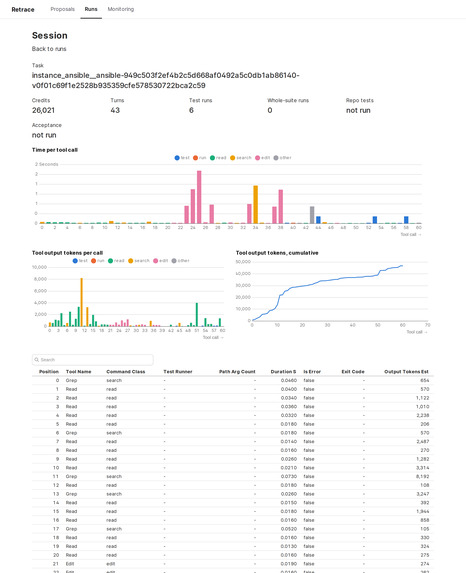Image resolution: width=466 pixels, height=573 pixels.
Task: Open the Monitoring tab
Action: [x=121, y=9]
